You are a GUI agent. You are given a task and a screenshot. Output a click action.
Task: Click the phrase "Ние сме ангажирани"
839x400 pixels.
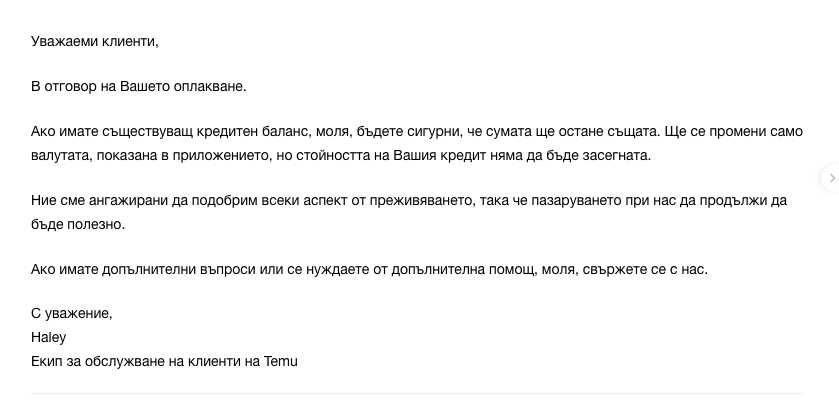[x=95, y=200]
